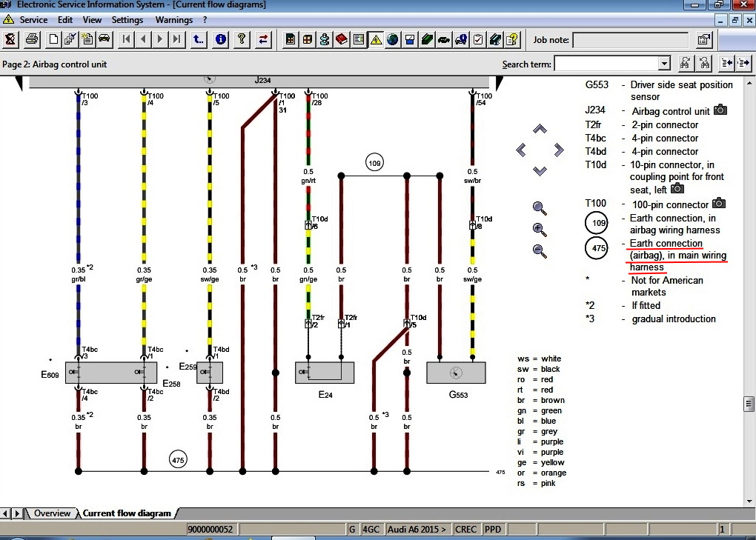The width and height of the screenshot is (756, 540).
Task: Pan the diagram down with the arrow
Action: [x=540, y=171]
